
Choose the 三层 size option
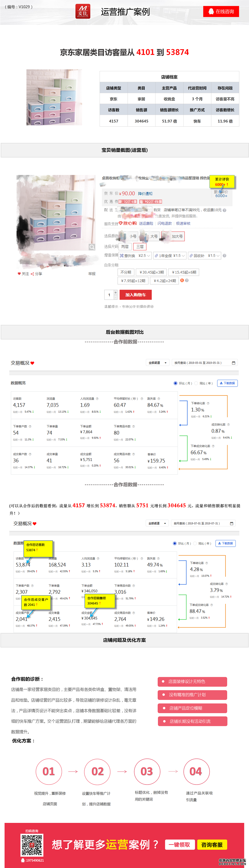pos(140,247)
